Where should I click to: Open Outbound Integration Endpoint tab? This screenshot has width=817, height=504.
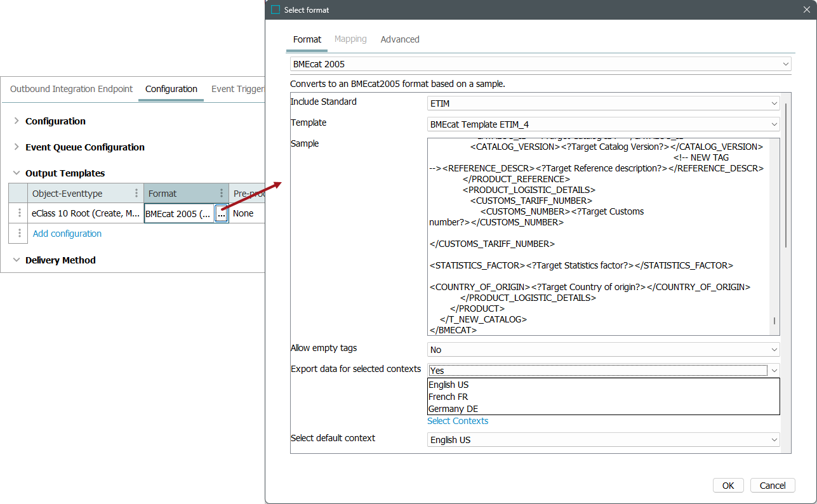click(71, 89)
